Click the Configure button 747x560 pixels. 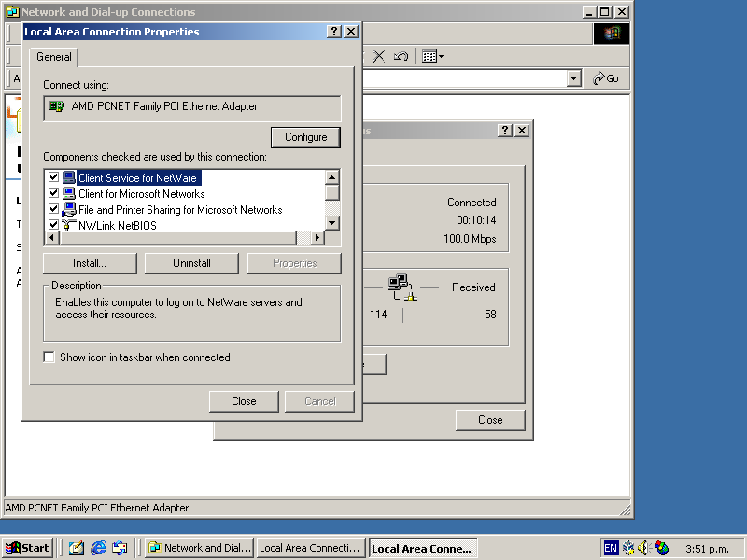click(305, 137)
